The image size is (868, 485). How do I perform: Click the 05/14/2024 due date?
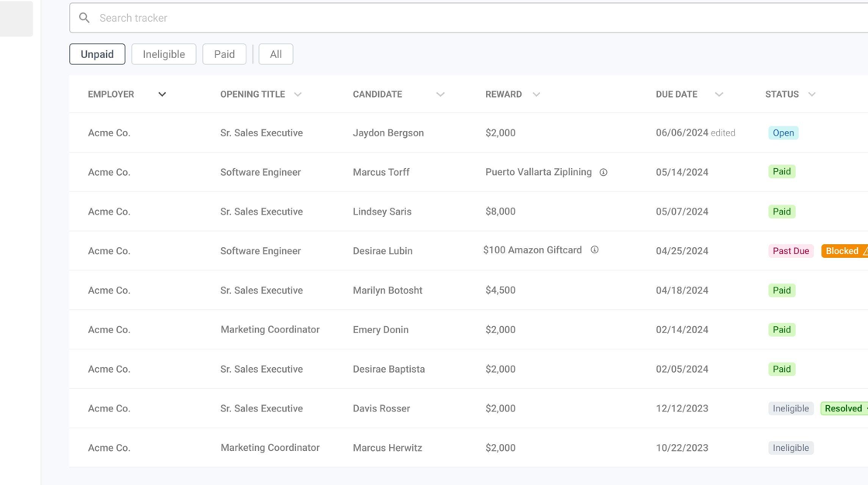click(x=682, y=172)
